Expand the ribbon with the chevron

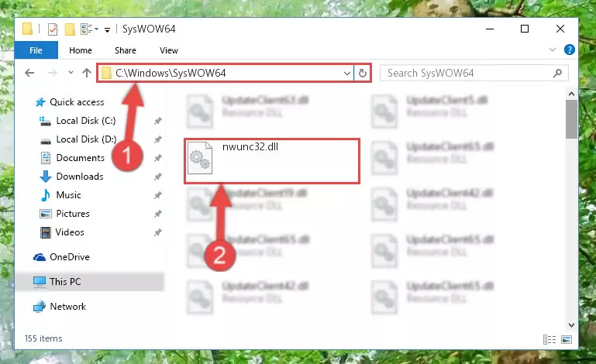[x=553, y=50]
